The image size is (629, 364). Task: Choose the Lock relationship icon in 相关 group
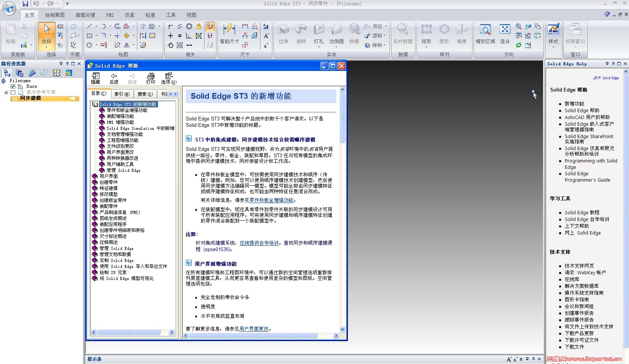pyautogui.click(x=199, y=26)
